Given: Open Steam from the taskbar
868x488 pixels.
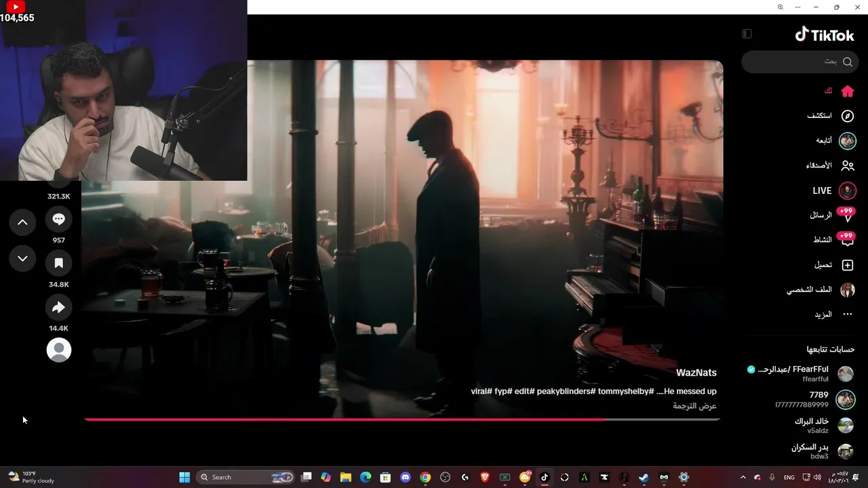Looking at the screenshot, I should coord(644,477).
